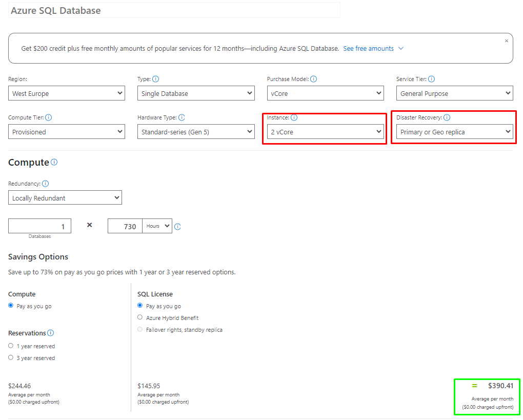
Task: Open Reservations info icon
Action: (x=50, y=333)
